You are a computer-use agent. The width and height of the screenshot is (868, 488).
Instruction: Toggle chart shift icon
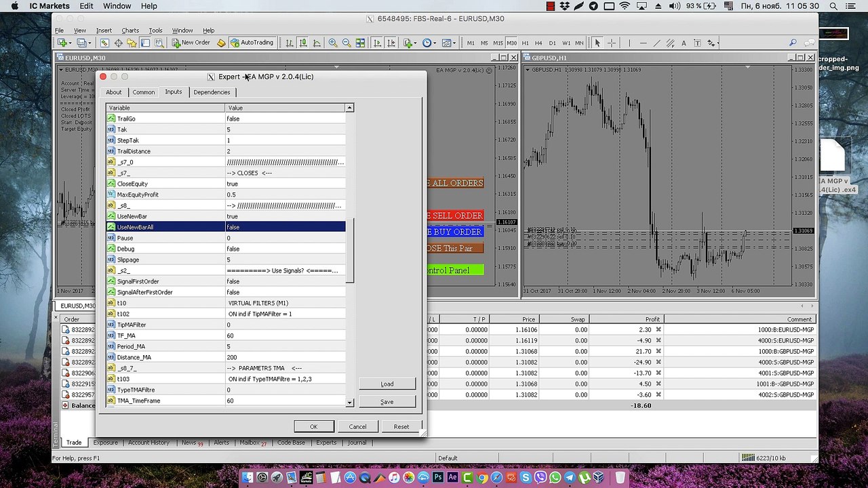[x=391, y=43]
